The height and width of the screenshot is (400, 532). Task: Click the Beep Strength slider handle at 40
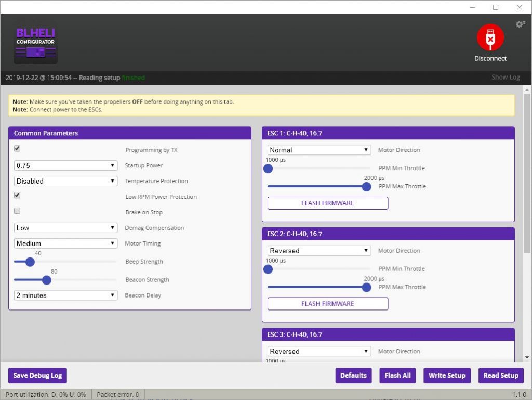point(30,262)
